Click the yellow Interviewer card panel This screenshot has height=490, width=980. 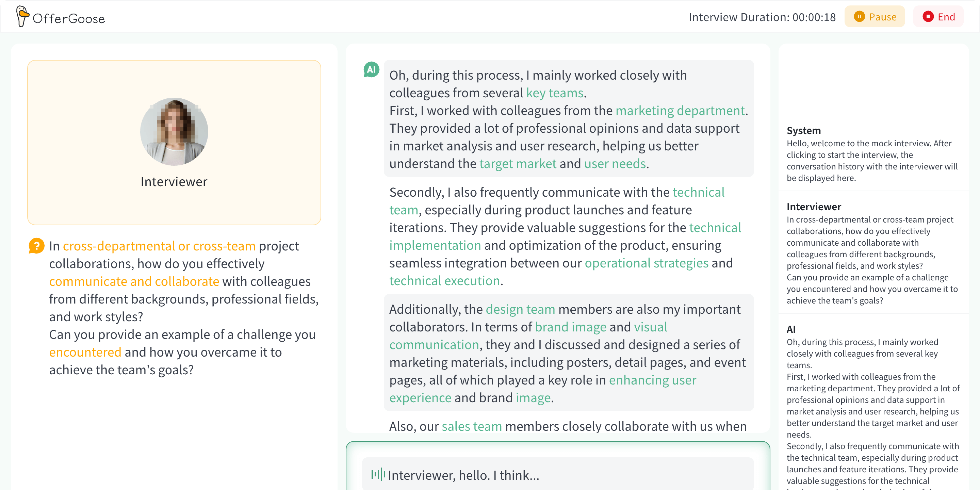pos(174,206)
